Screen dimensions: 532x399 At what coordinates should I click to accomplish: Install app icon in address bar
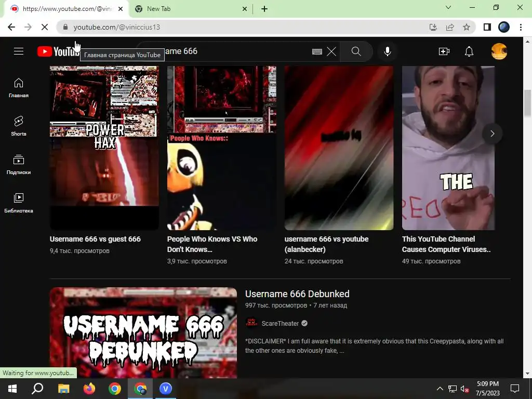[433, 27]
